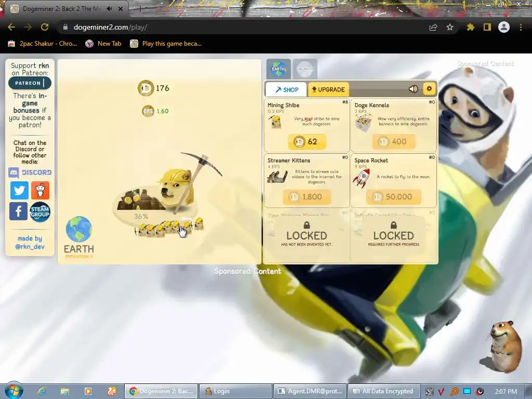Click the miner Doge with pickaxe

(177, 187)
